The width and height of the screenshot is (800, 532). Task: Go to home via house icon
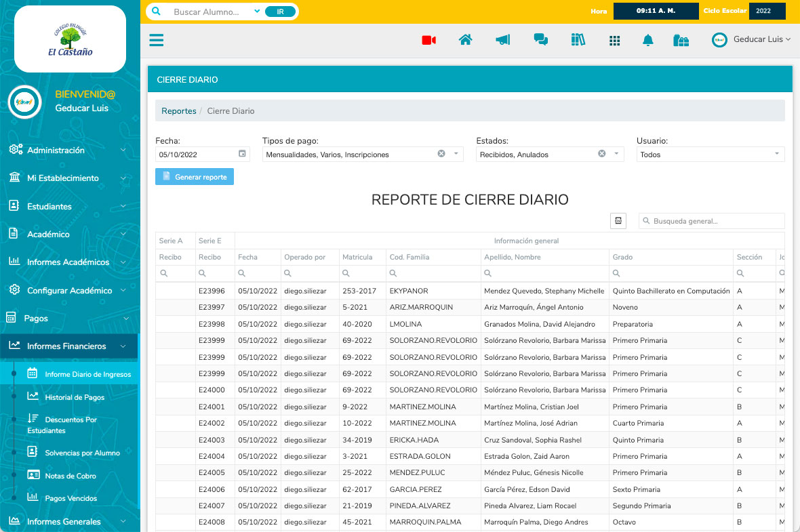coord(465,40)
